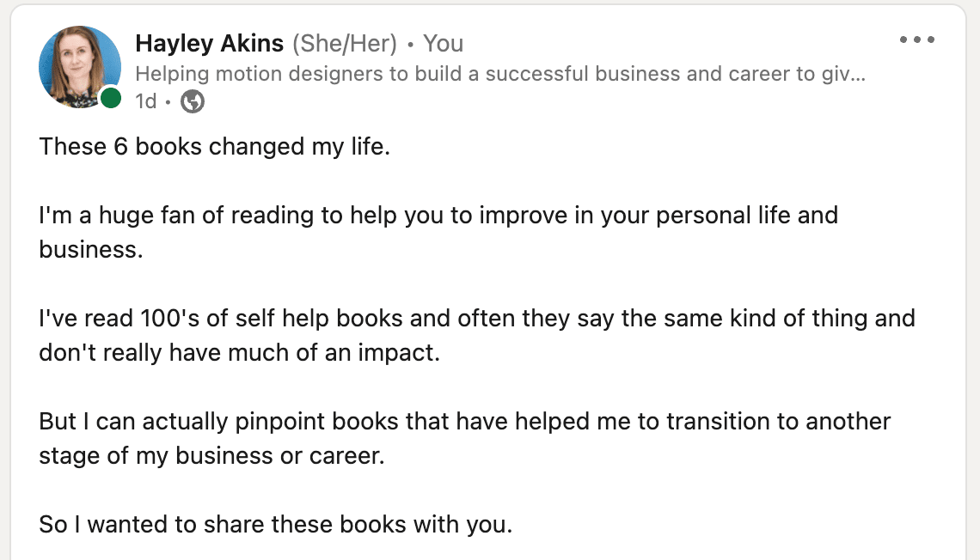
Task: Click the (She/Her) pronouns label
Action: click(x=345, y=44)
